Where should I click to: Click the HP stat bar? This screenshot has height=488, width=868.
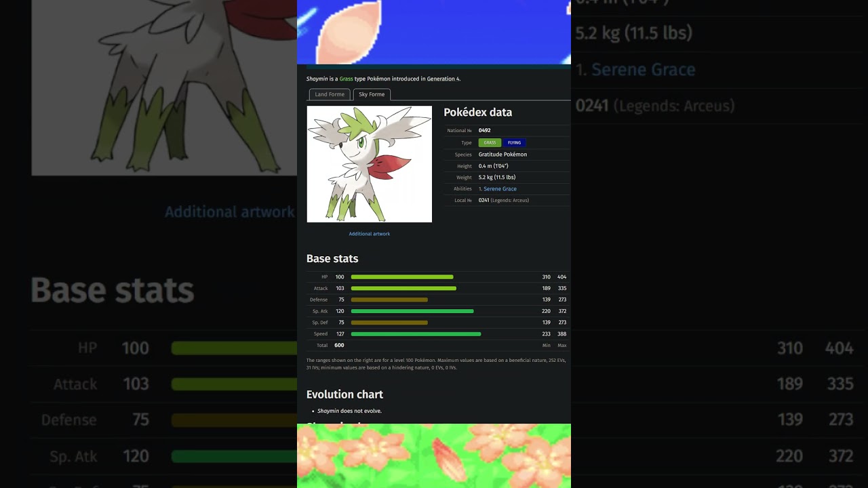402,277
